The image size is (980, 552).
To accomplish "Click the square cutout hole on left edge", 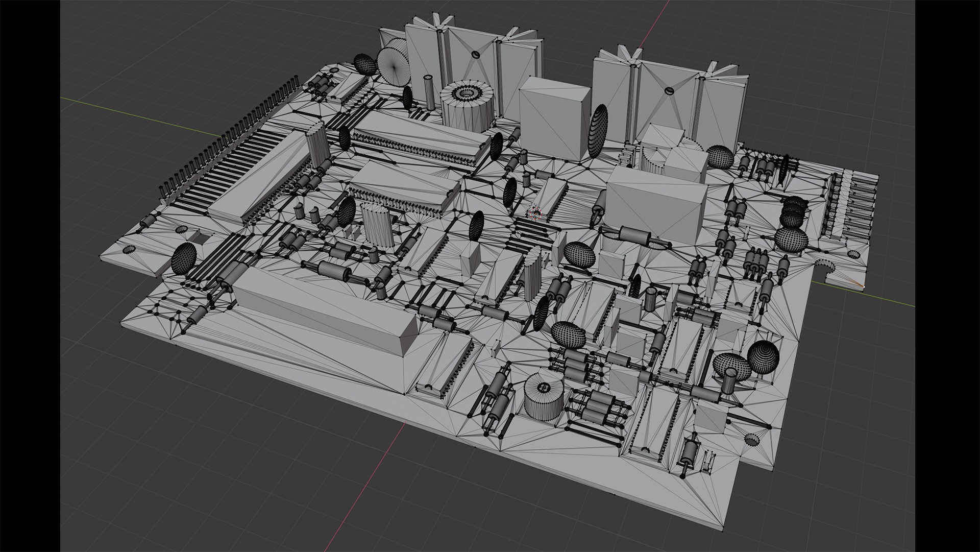I will [202, 237].
